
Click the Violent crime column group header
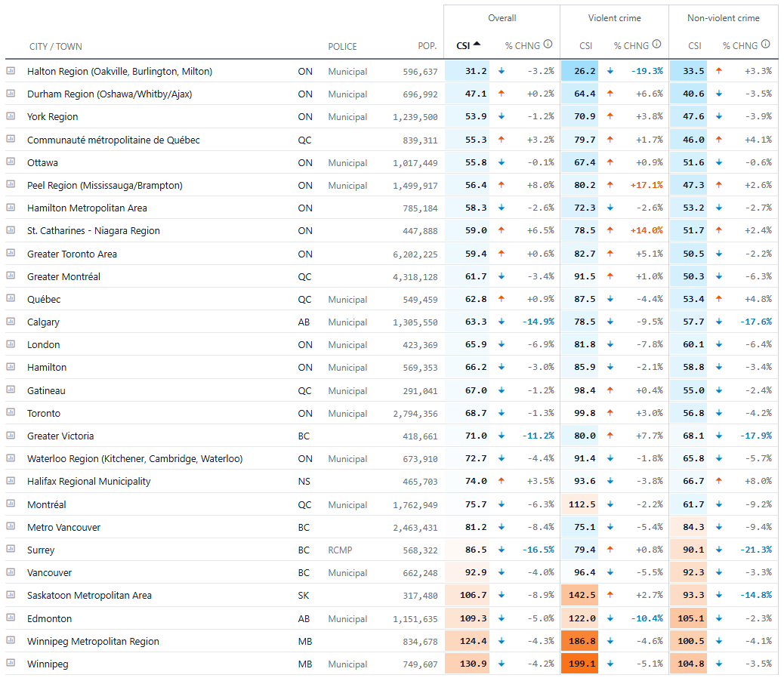click(x=615, y=18)
